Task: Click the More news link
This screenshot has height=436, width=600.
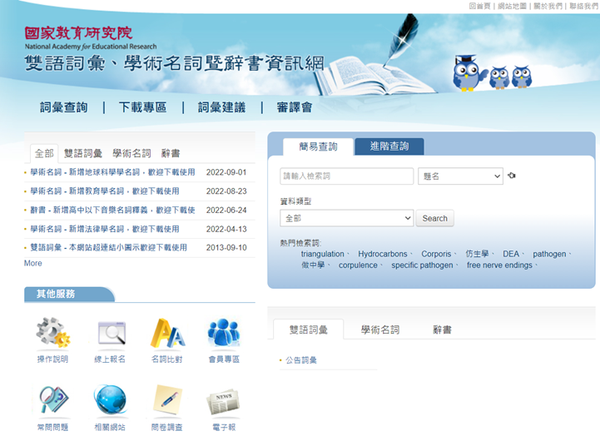Action: tap(33, 263)
